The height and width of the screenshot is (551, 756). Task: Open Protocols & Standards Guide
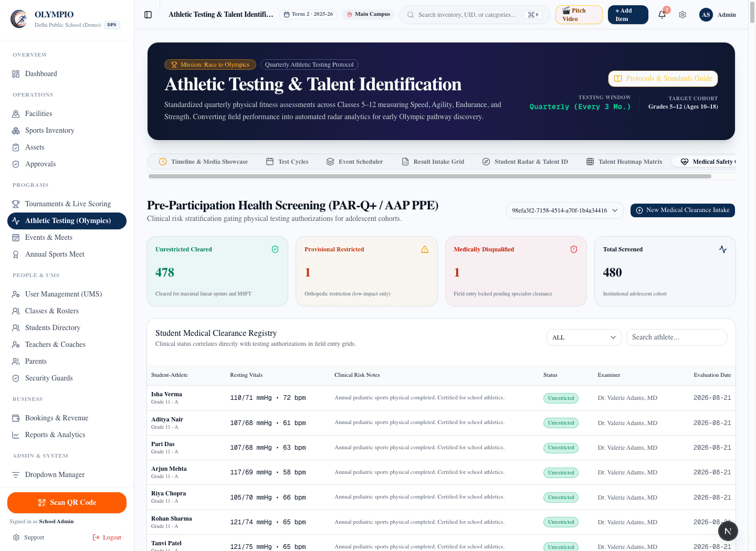[663, 79]
